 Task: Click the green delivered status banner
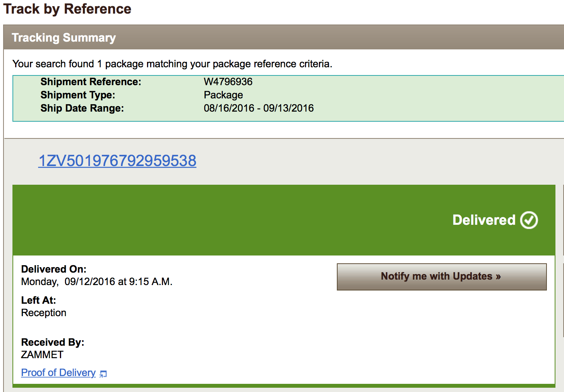(233, 220)
